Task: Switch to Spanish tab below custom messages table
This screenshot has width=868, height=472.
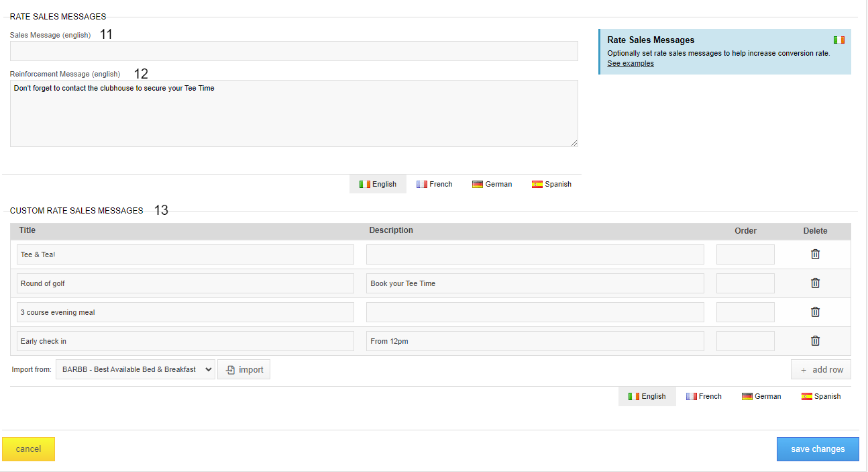Action: click(821, 396)
